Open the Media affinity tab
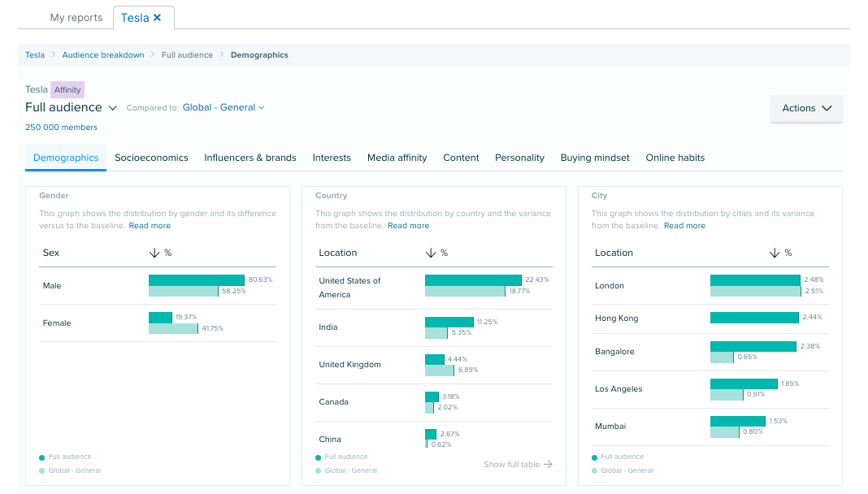Screen dimensions: 868x494 pos(397,158)
